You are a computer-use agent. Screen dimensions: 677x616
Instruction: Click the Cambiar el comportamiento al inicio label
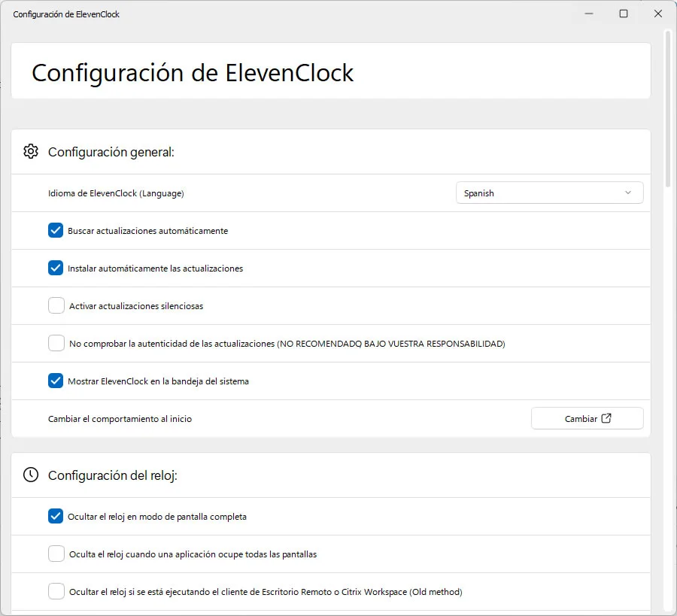[120, 419]
